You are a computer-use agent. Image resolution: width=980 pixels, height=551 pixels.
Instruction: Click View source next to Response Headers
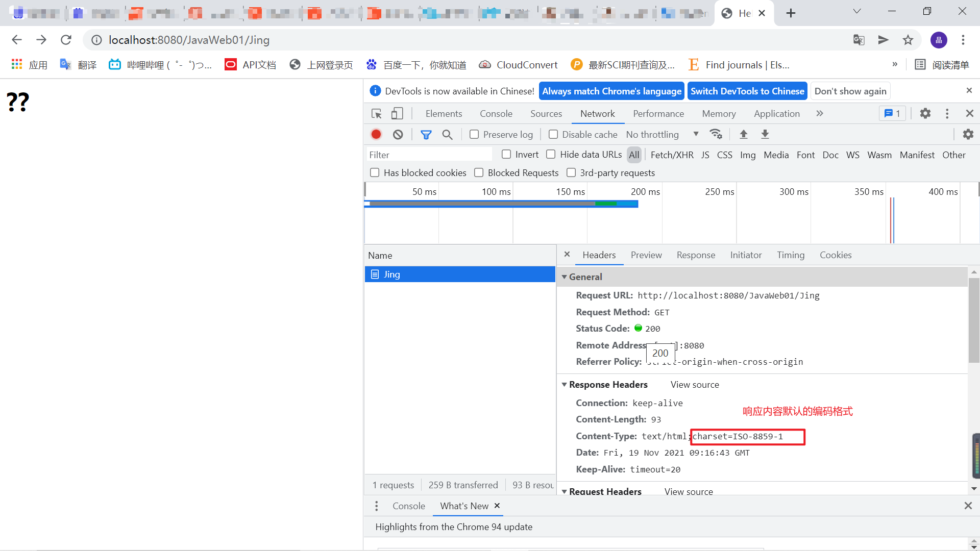click(x=694, y=384)
